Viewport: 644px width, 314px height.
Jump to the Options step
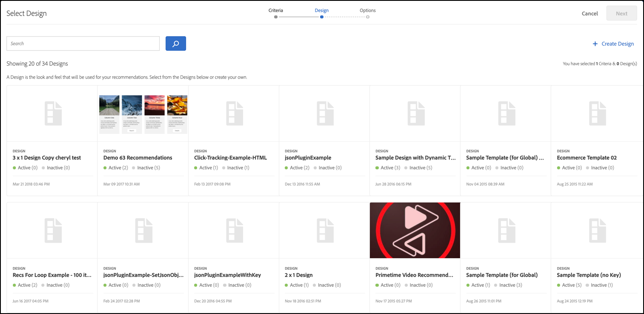(x=368, y=11)
